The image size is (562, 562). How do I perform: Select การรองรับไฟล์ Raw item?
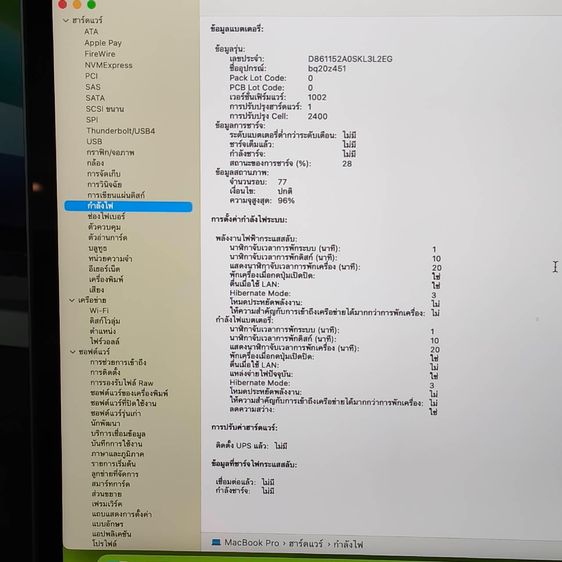point(122,383)
